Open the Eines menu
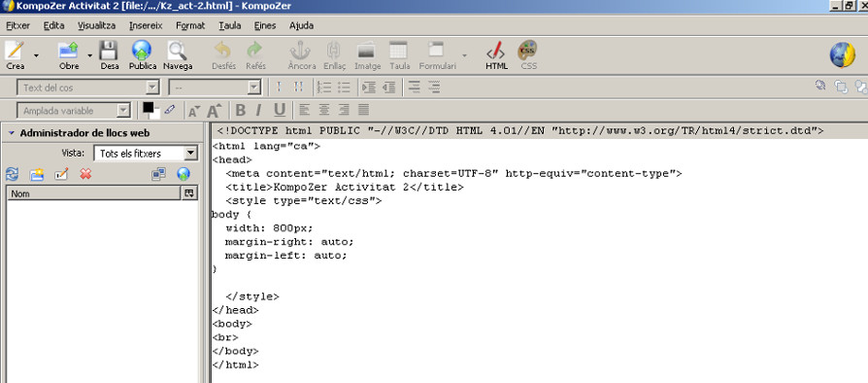868x383 pixels. (x=265, y=25)
